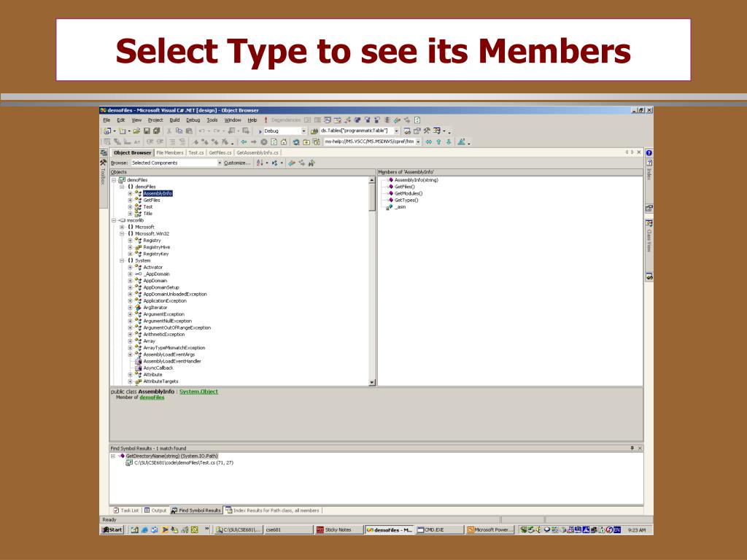747x560 pixels.
Task: Select the RegistryKey class
Action: click(156, 254)
